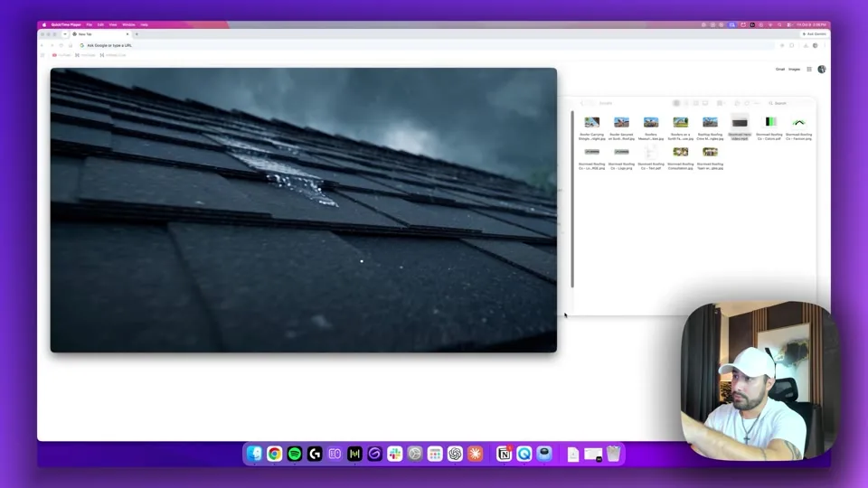868x488 pixels.
Task: Open Spotify in the Dock
Action: tap(295, 454)
